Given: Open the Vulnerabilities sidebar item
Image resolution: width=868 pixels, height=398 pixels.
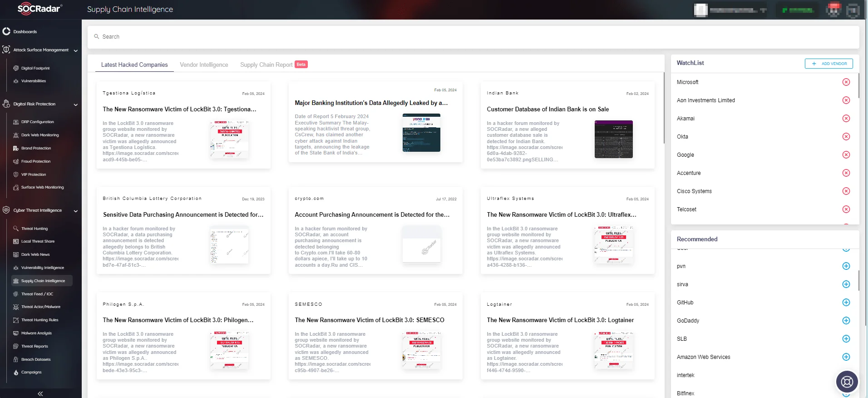Looking at the screenshot, I should 34,81.
